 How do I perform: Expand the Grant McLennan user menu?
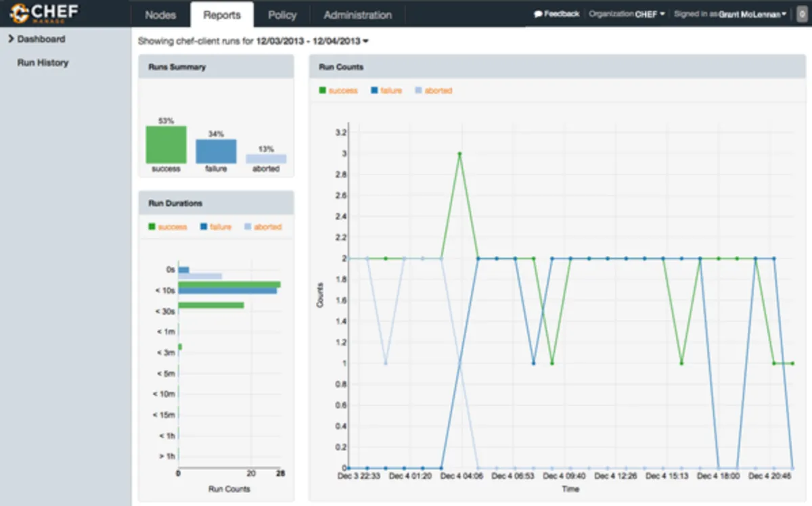point(752,14)
